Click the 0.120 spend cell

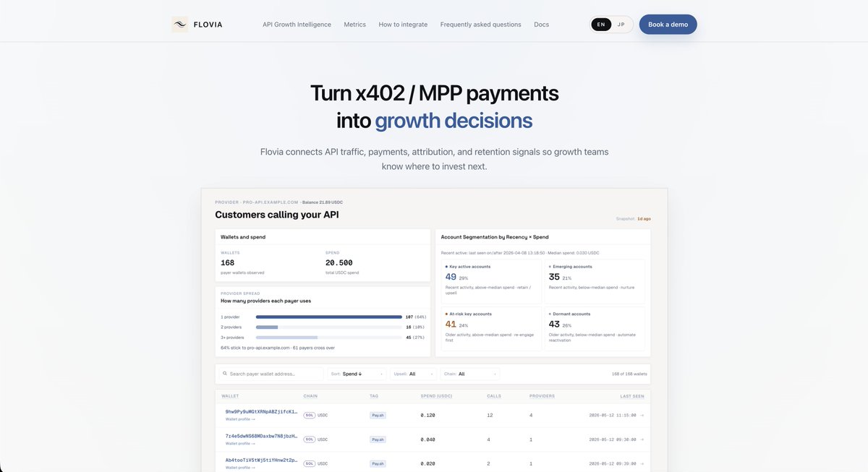coord(427,416)
